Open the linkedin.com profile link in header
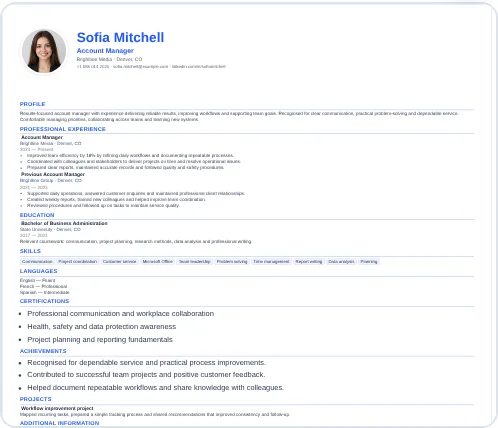The height and width of the screenshot is (428, 498). coord(199,67)
